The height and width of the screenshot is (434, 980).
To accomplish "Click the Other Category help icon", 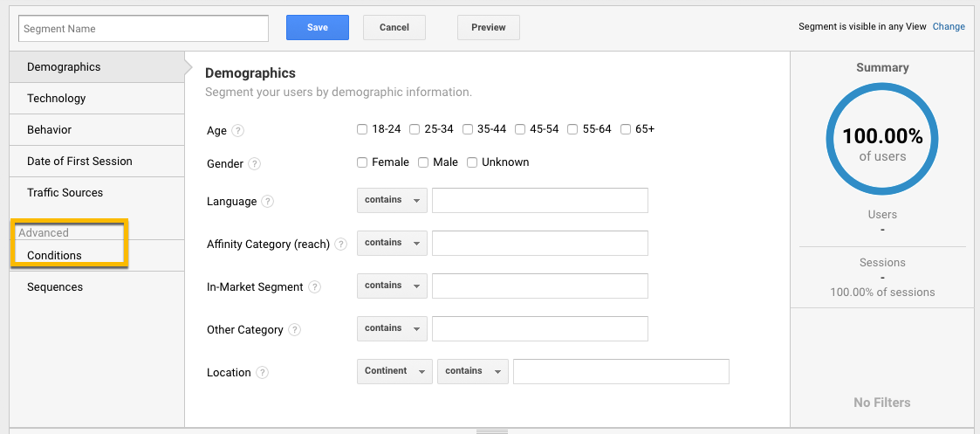I will pos(294,329).
